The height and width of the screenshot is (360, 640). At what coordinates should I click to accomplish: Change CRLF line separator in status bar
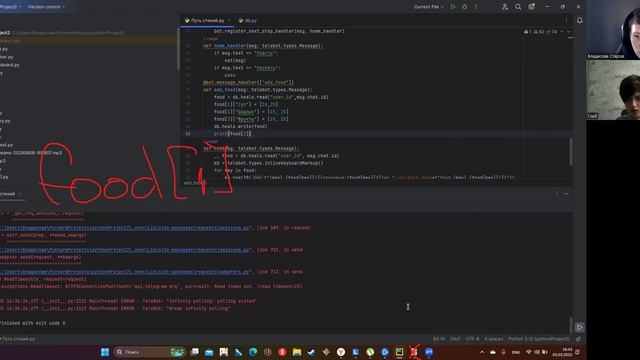tap(455, 339)
